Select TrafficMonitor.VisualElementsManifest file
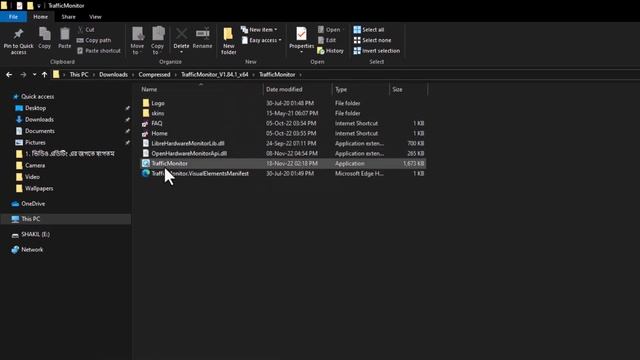The image size is (640, 360). coord(200,173)
